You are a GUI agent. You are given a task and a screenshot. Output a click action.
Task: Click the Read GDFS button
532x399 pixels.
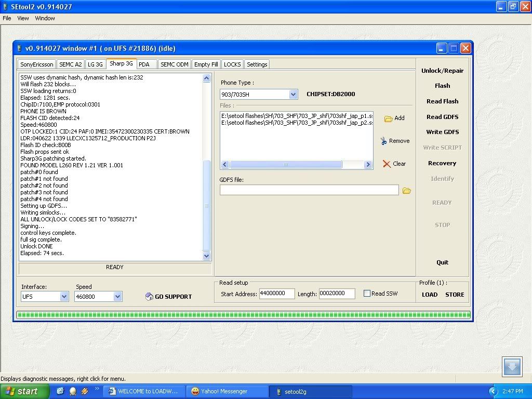[x=442, y=117]
